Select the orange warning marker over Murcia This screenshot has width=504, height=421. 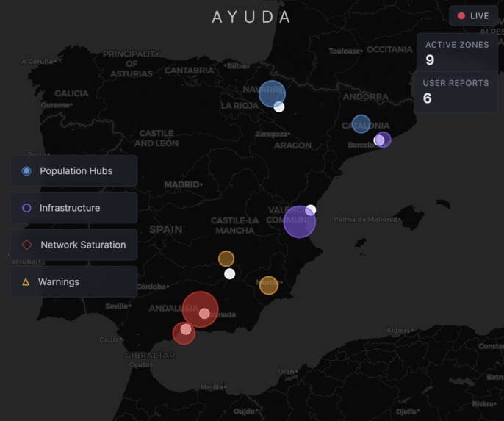(269, 285)
